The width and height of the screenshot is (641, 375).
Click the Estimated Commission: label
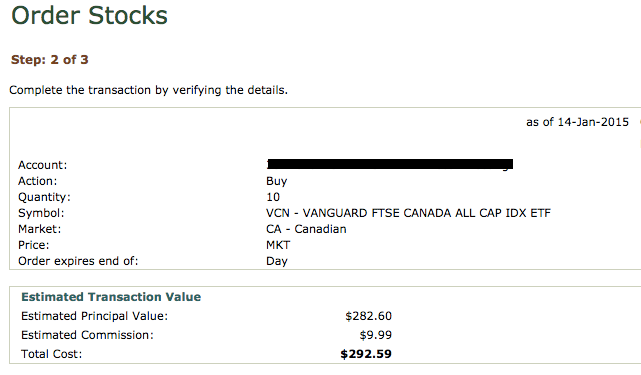pyautogui.click(x=87, y=335)
